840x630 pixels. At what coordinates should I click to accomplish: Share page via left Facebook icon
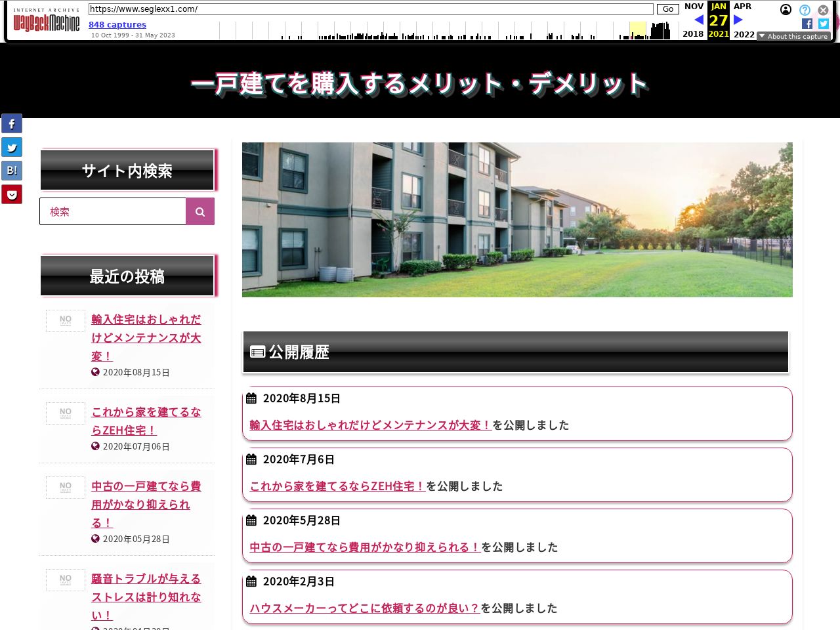pyautogui.click(x=12, y=123)
